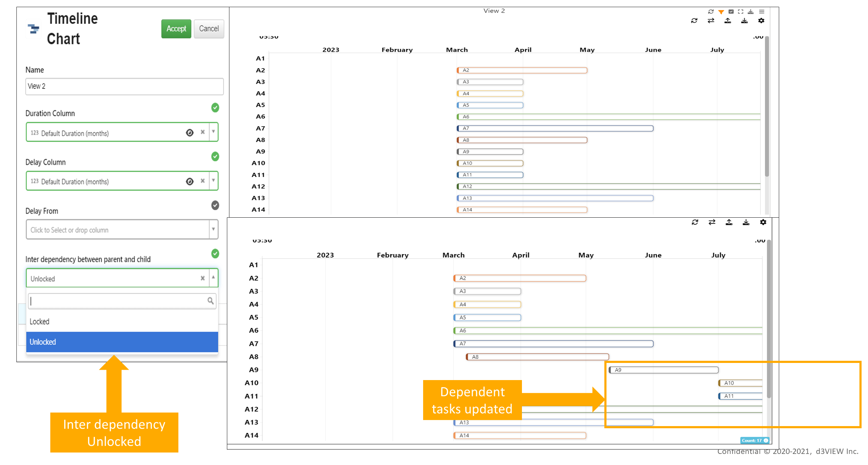The width and height of the screenshot is (868, 465).
Task: Click the refresh icon in the lower chart toolbar
Action: [695, 222]
